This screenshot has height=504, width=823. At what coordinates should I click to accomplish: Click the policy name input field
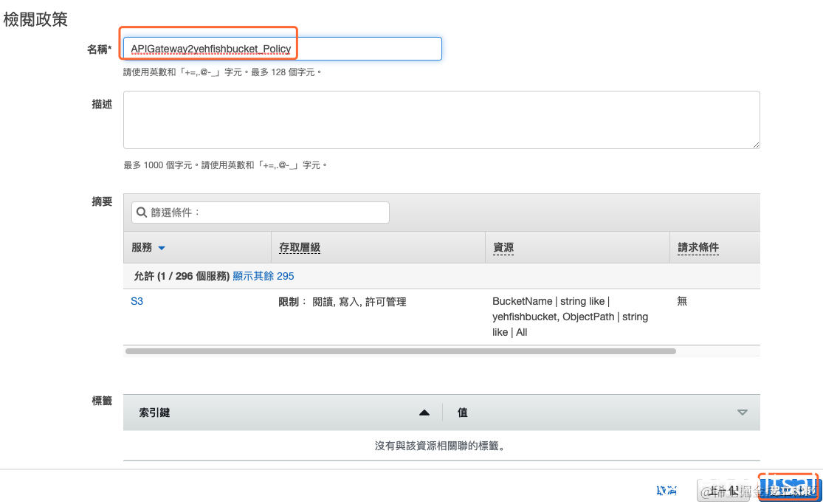coord(283,49)
